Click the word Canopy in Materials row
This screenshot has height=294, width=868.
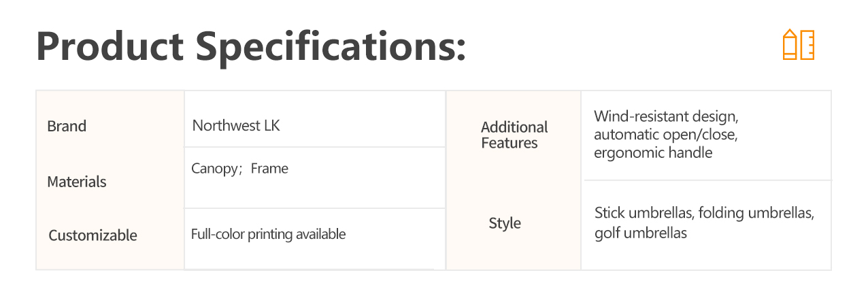click(x=214, y=169)
